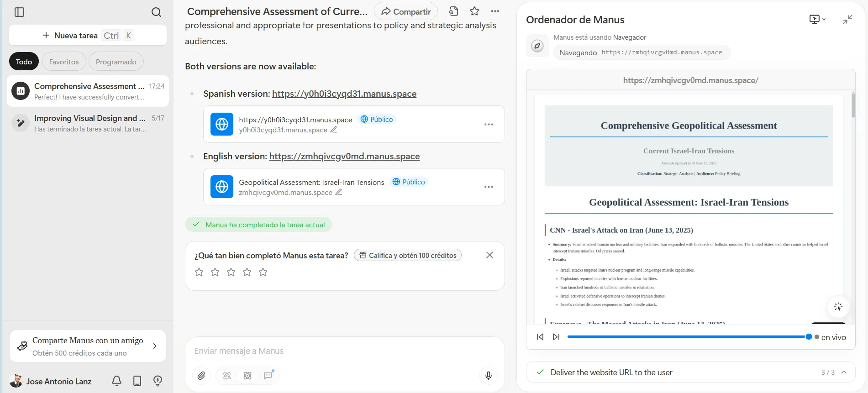Viewport: 868px width, 393px height.
Task: Expand the task progress 3/3 chevron
Action: 844,372
